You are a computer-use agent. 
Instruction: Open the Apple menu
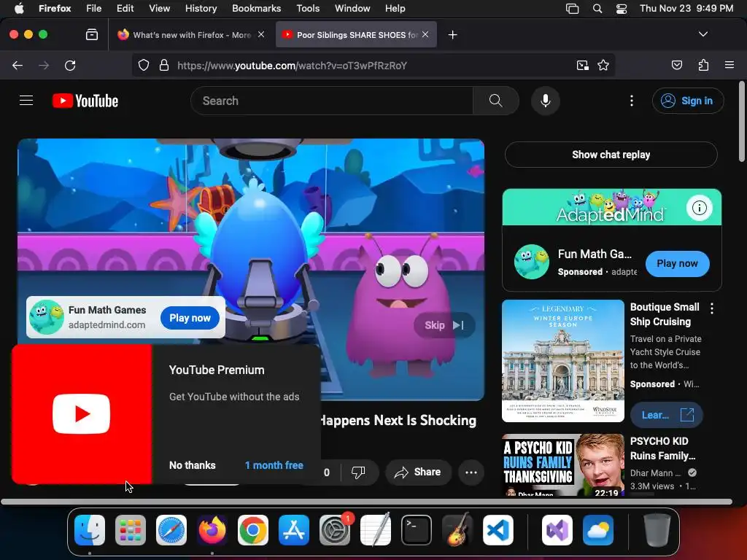(19, 8)
